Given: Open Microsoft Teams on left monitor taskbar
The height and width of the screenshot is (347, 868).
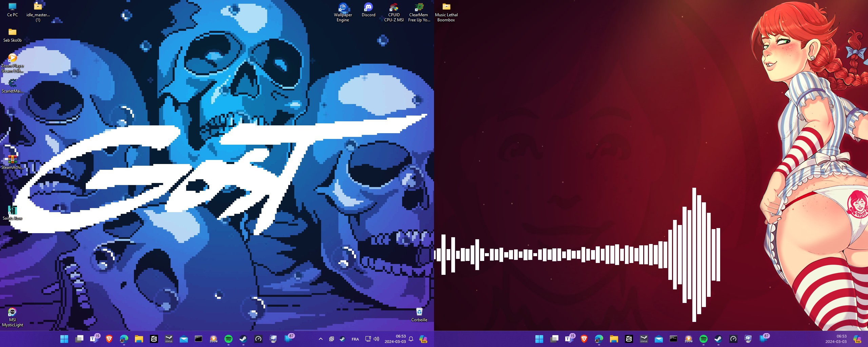Looking at the screenshot, I should coord(94,339).
